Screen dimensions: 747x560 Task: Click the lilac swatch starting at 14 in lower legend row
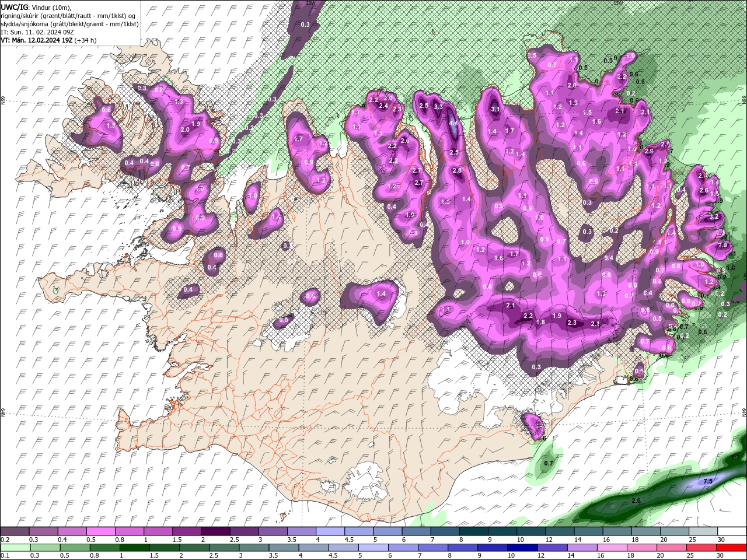pyautogui.click(x=582, y=547)
